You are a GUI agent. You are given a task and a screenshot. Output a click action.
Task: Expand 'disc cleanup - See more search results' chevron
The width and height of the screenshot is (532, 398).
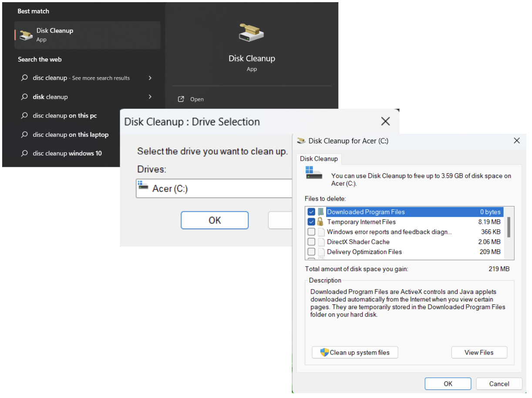pos(150,78)
